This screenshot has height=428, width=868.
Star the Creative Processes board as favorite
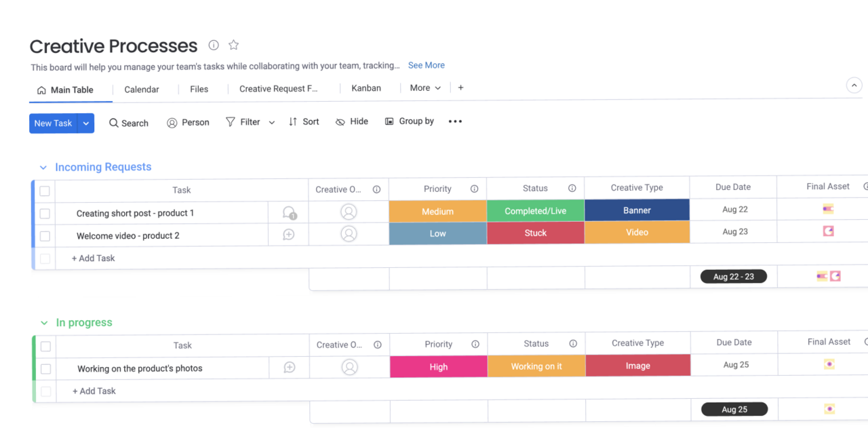[233, 45]
